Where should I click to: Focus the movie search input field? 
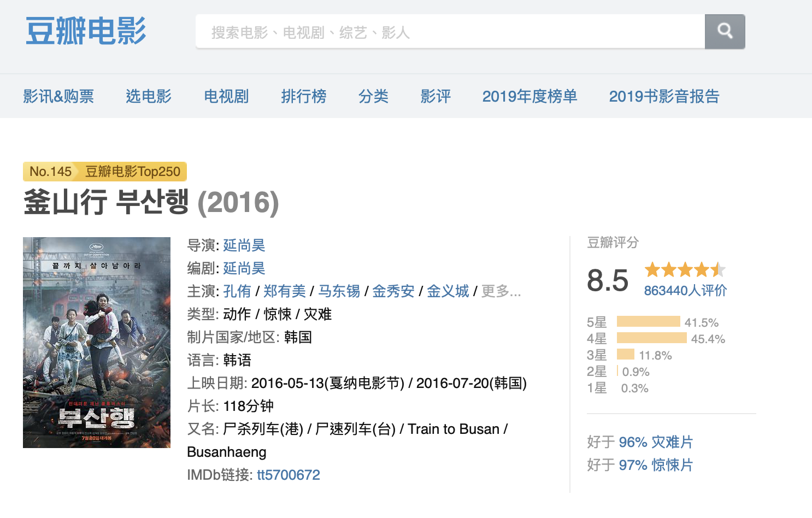[450, 32]
